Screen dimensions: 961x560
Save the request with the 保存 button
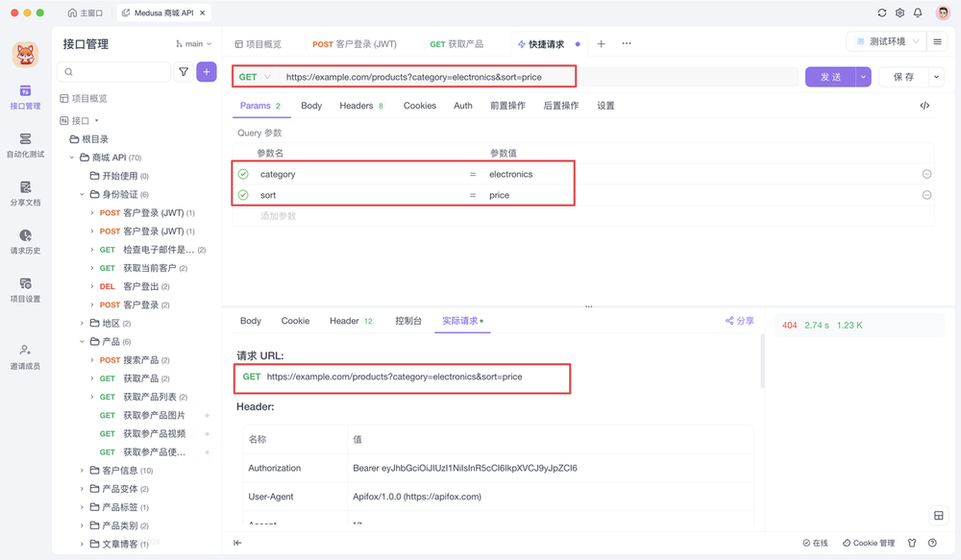(902, 75)
